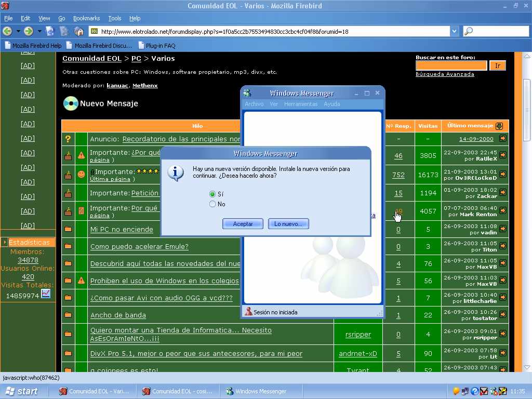Image resolution: width=532 pixels, height=399 pixels.
Task: Click folder icon of Ancho de banda thread
Action: [x=68, y=315]
